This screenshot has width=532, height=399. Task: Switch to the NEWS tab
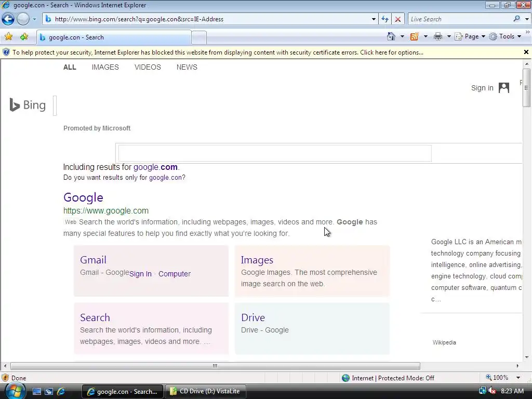click(x=187, y=67)
